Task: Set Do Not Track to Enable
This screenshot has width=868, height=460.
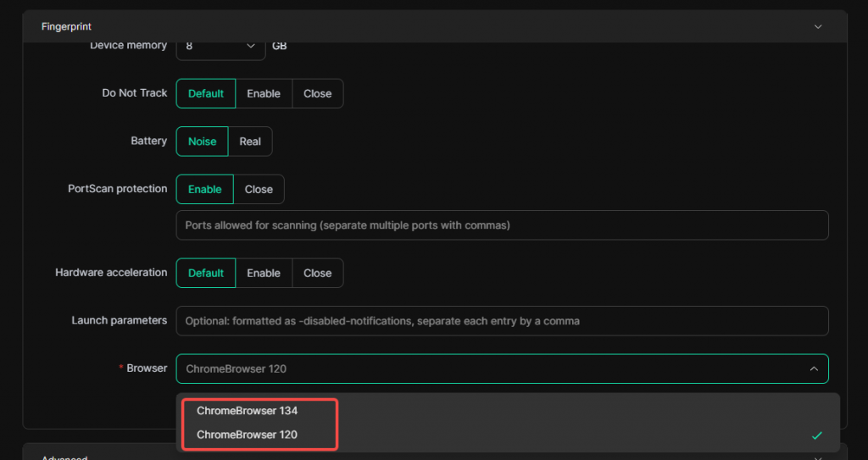Action: (264, 94)
